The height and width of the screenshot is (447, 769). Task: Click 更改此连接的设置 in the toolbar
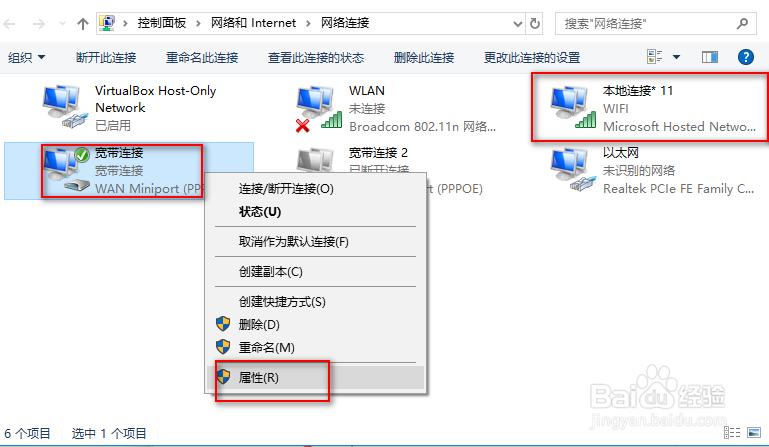pos(532,57)
